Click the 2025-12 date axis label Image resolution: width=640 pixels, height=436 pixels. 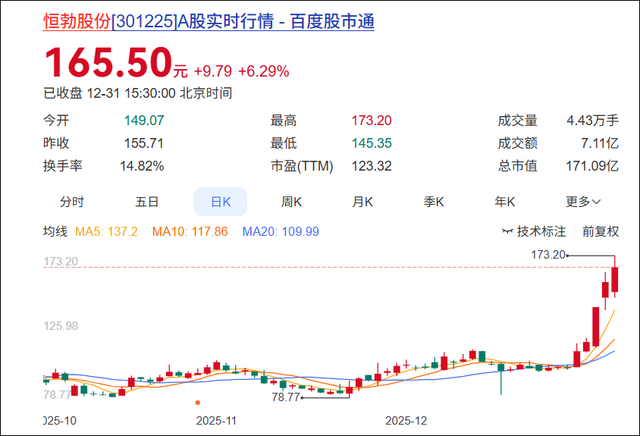pos(406,420)
